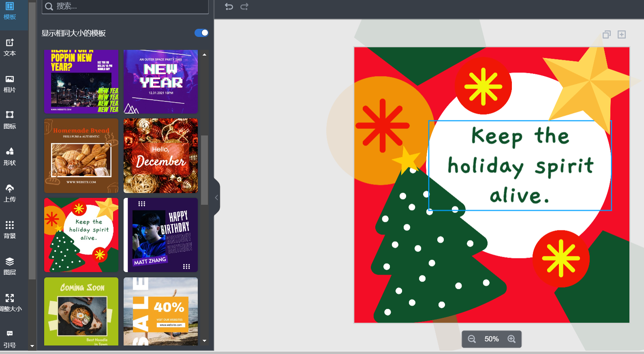Image resolution: width=644 pixels, height=354 pixels.
Task: Open the 文本 text tool
Action: click(x=10, y=47)
